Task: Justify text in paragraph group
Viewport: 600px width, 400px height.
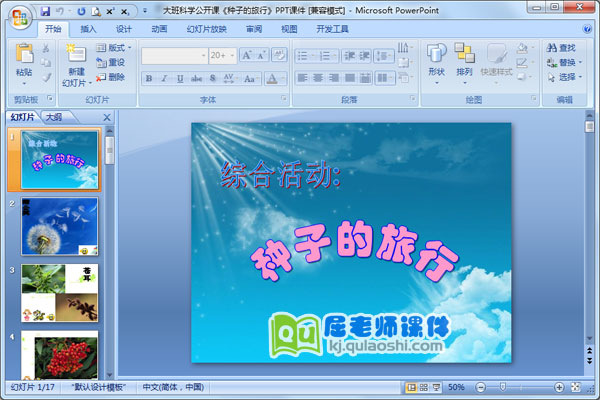Action: (x=350, y=78)
